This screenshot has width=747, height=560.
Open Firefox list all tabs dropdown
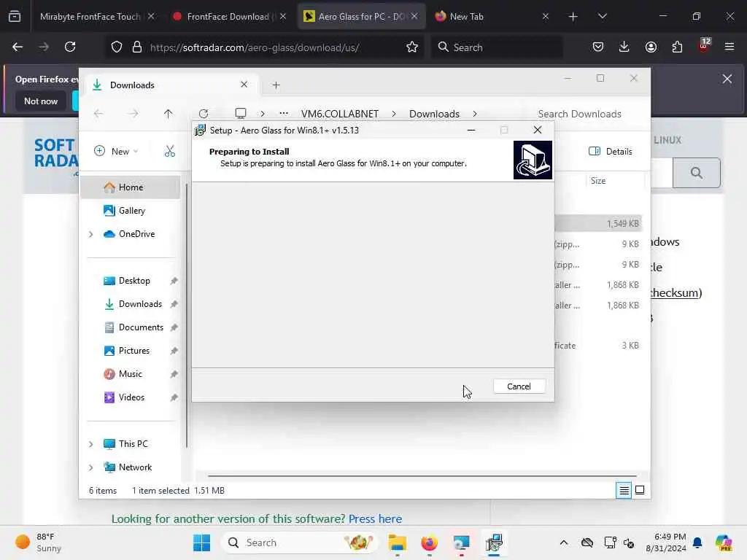[x=602, y=16]
